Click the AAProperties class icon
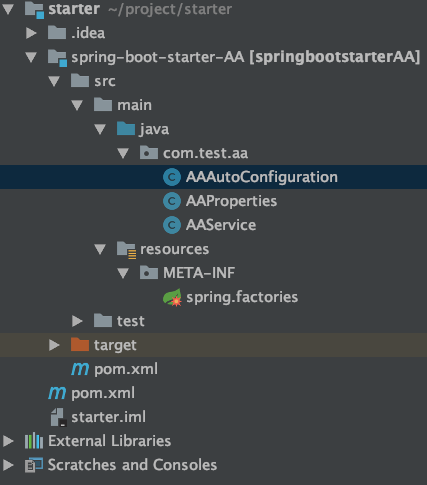The image size is (427, 485). (172, 201)
